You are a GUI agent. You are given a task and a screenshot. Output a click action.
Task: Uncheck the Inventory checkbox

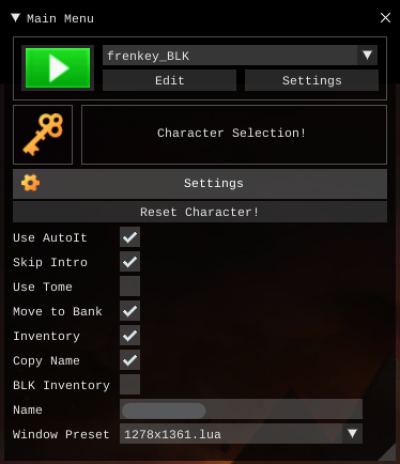(130, 335)
